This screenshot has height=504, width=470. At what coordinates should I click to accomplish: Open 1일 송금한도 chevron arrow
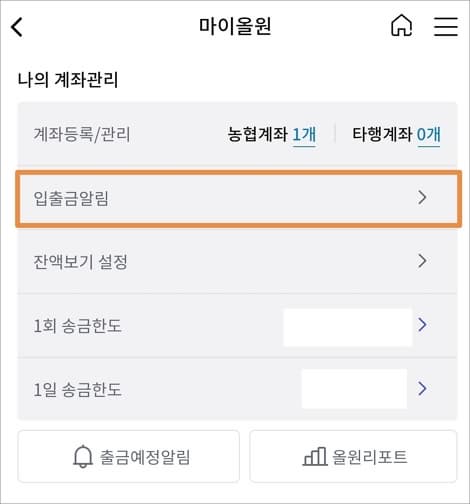[x=422, y=388]
